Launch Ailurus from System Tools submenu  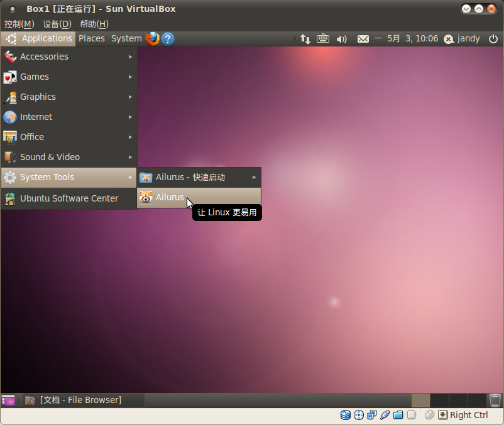tap(199, 197)
